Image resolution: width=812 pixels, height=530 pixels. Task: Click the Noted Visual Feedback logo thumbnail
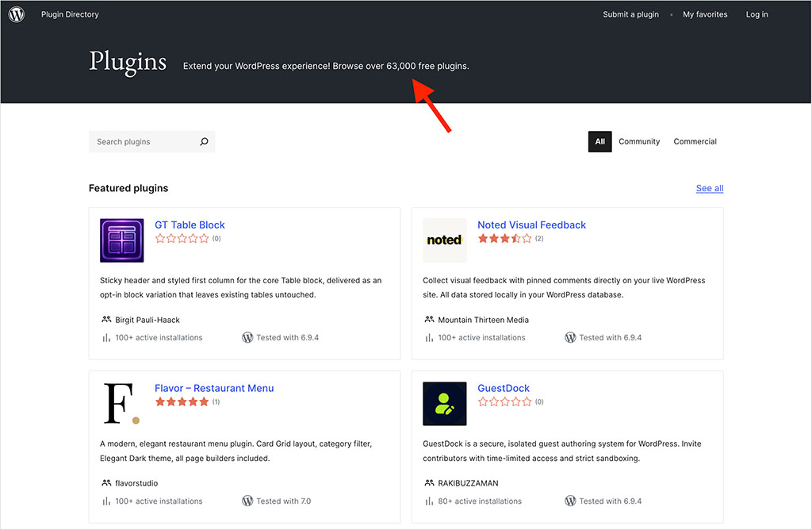point(444,240)
